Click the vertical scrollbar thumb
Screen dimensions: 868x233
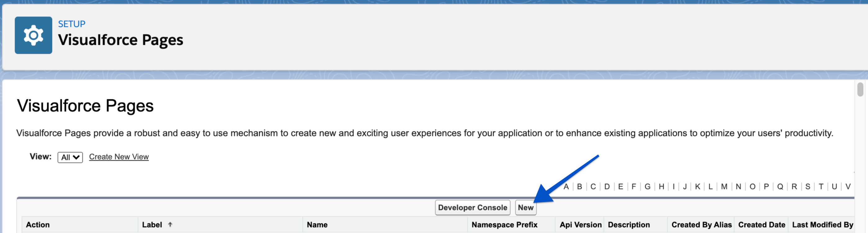click(860, 89)
